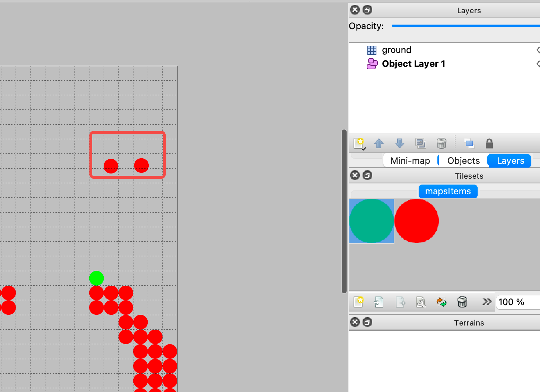This screenshot has width=540, height=392.
Task: Select the mapsItems tileset tab
Action: [x=448, y=191]
